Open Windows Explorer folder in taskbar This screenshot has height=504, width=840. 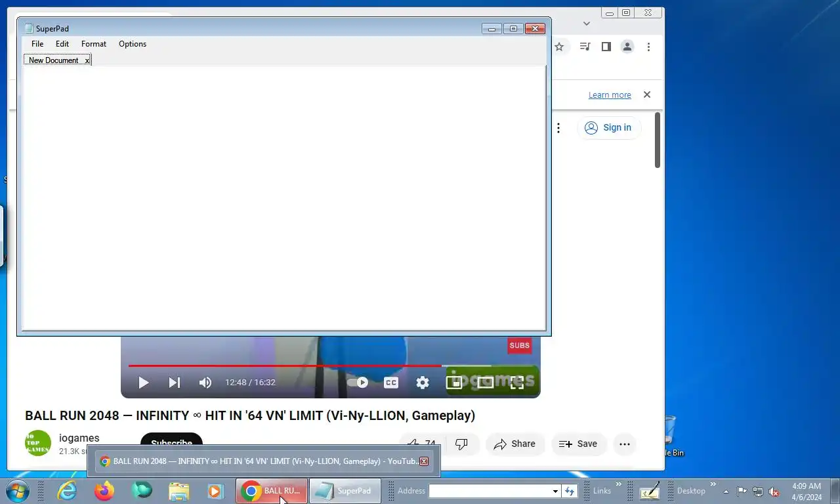179,491
